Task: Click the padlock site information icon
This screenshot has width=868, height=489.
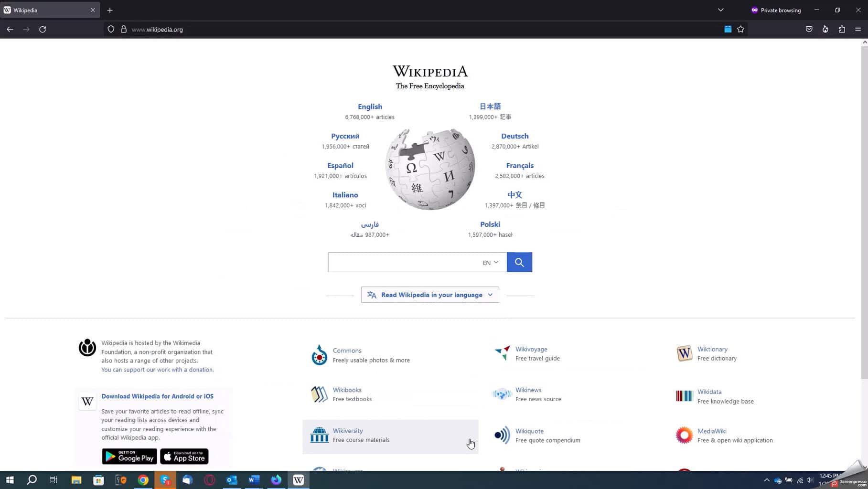Action: click(124, 29)
